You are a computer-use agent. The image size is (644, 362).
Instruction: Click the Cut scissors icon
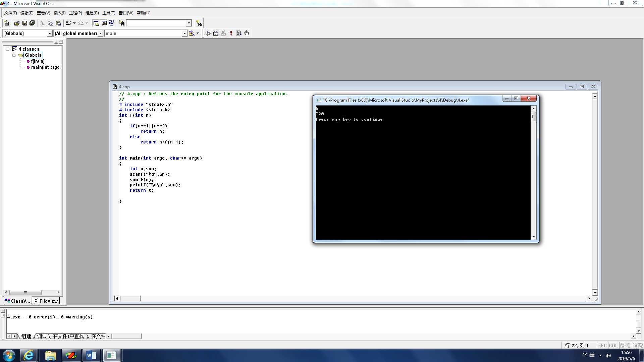pyautogui.click(x=42, y=23)
